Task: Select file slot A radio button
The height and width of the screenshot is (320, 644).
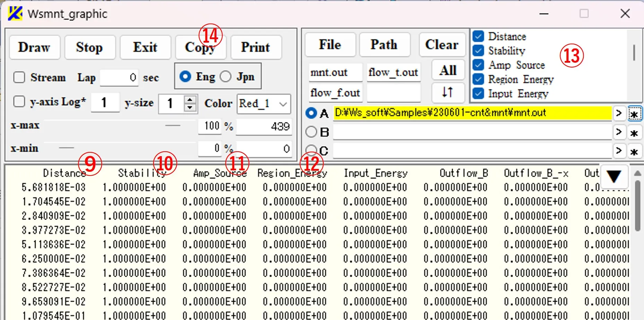Action: 311,113
